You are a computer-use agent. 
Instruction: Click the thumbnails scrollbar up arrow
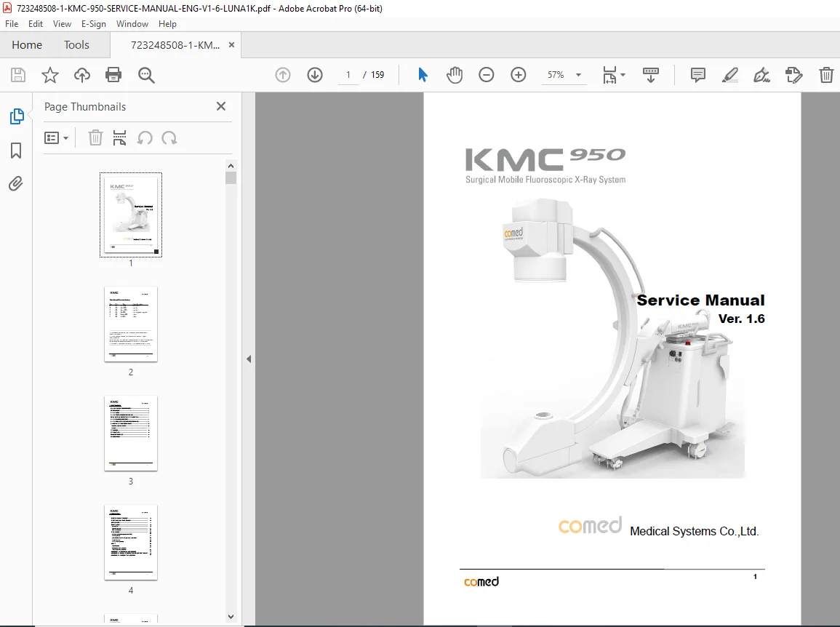click(x=231, y=166)
